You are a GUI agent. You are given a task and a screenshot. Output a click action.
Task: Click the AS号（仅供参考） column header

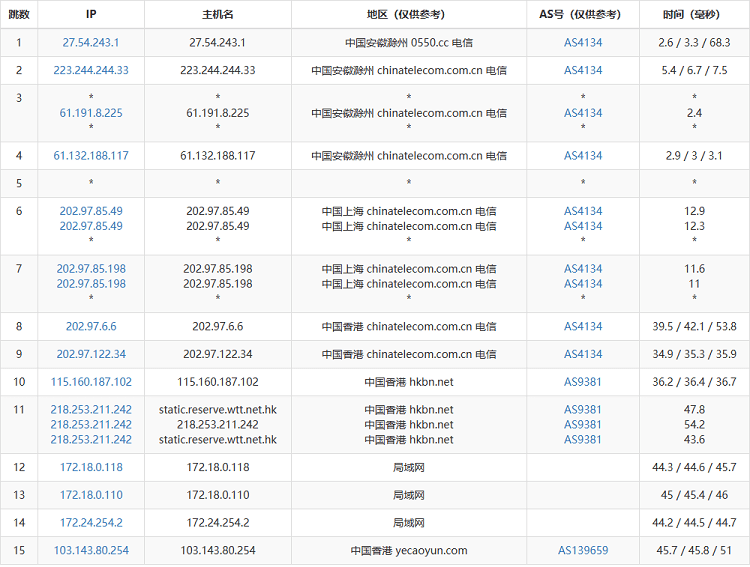coord(583,14)
